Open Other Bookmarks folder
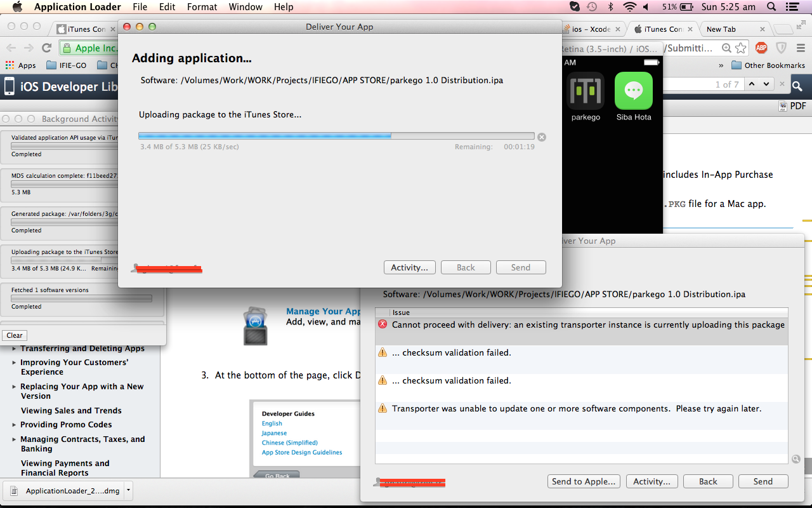 click(768, 65)
